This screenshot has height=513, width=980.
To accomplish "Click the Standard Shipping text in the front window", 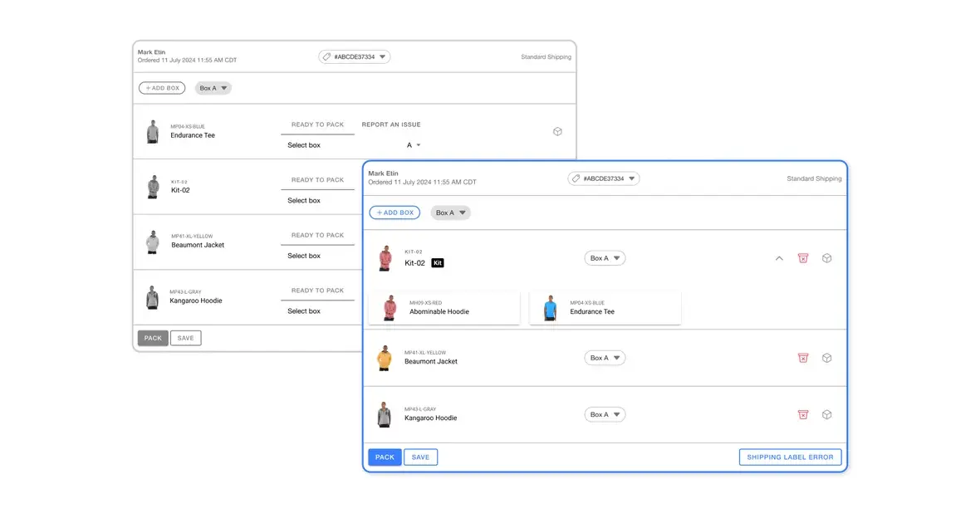I will pyautogui.click(x=814, y=178).
